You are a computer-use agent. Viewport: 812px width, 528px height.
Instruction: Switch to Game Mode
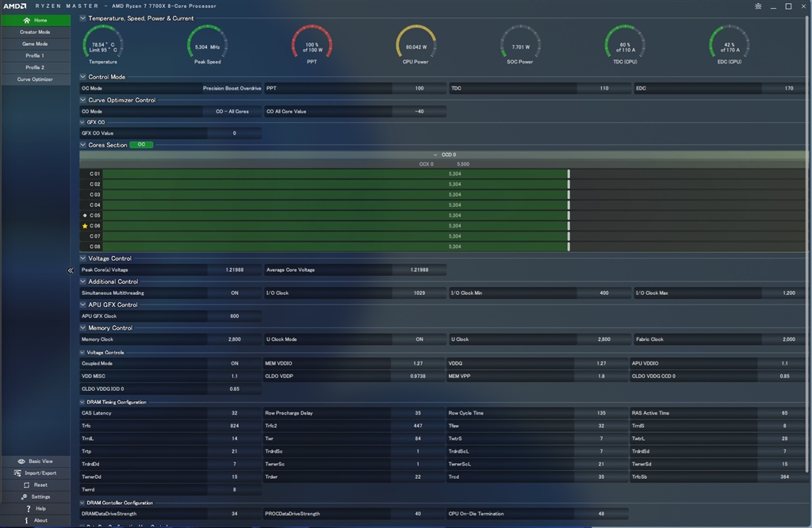coord(35,44)
